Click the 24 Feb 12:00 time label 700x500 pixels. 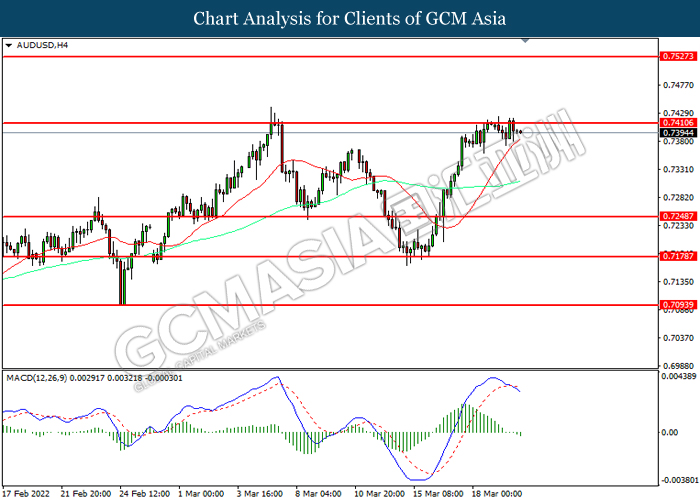coord(145,494)
